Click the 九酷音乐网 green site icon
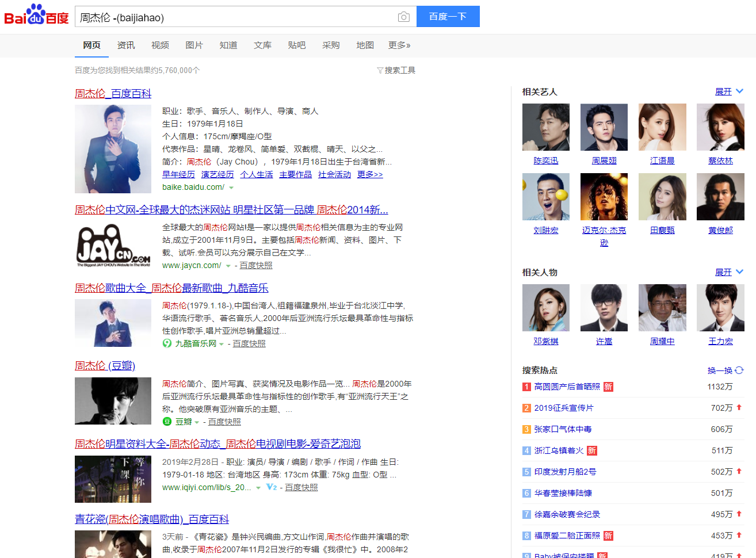This screenshot has width=756, height=558. (x=167, y=343)
